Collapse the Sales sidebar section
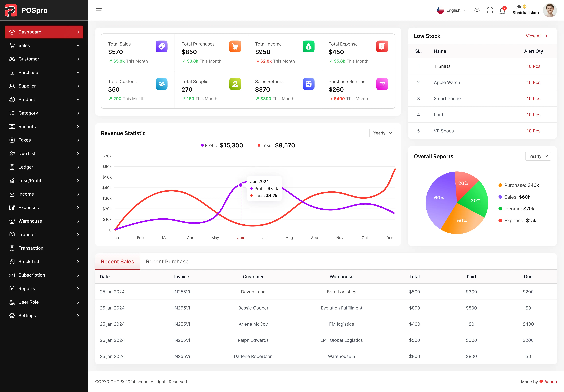 point(78,45)
